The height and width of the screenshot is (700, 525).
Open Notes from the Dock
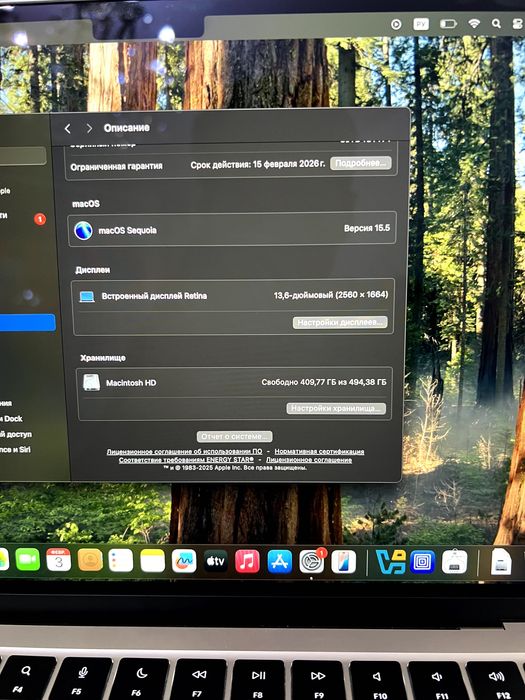pos(153,561)
